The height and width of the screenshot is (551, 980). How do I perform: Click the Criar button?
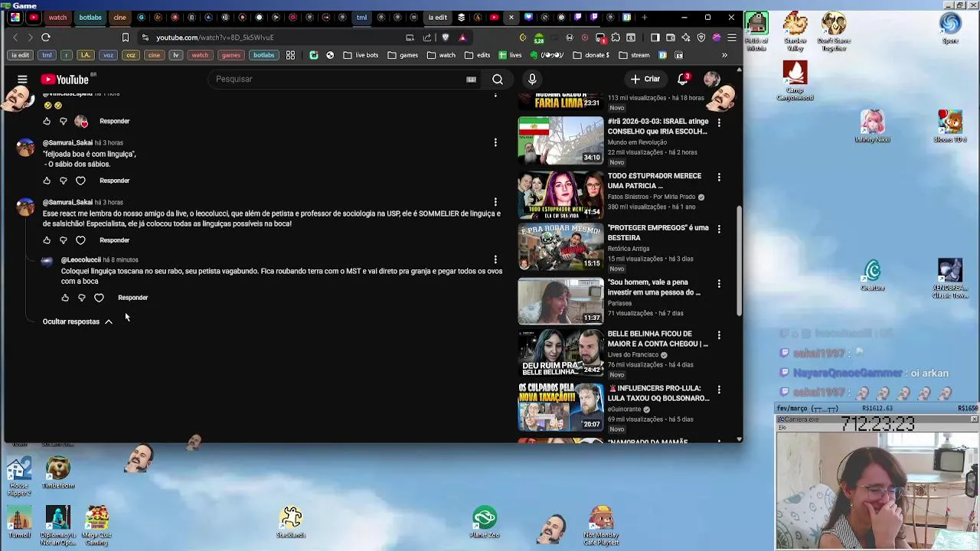coord(645,79)
